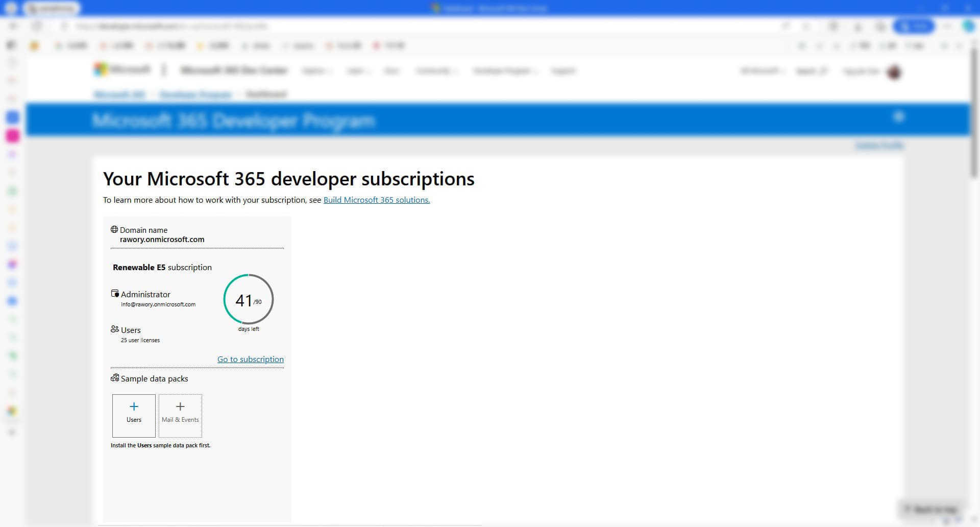980x527 pixels.
Task: Click the browser back arrow
Action: (13, 26)
